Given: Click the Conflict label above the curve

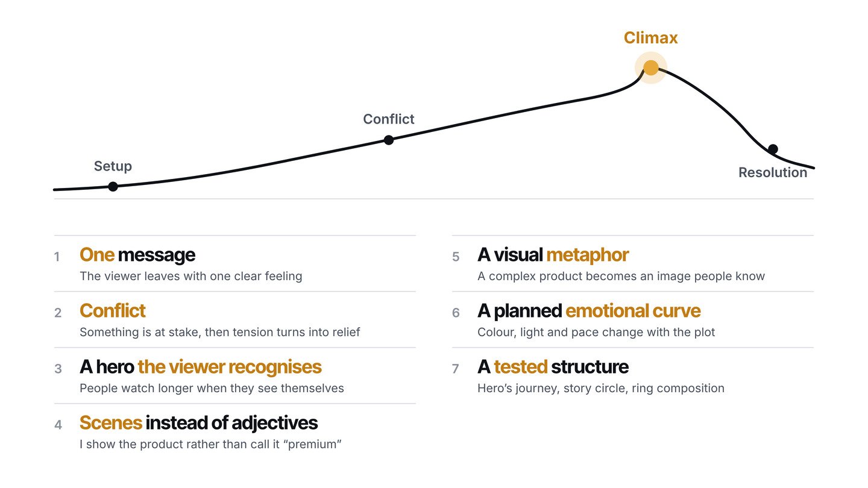Looking at the screenshot, I should [x=389, y=119].
